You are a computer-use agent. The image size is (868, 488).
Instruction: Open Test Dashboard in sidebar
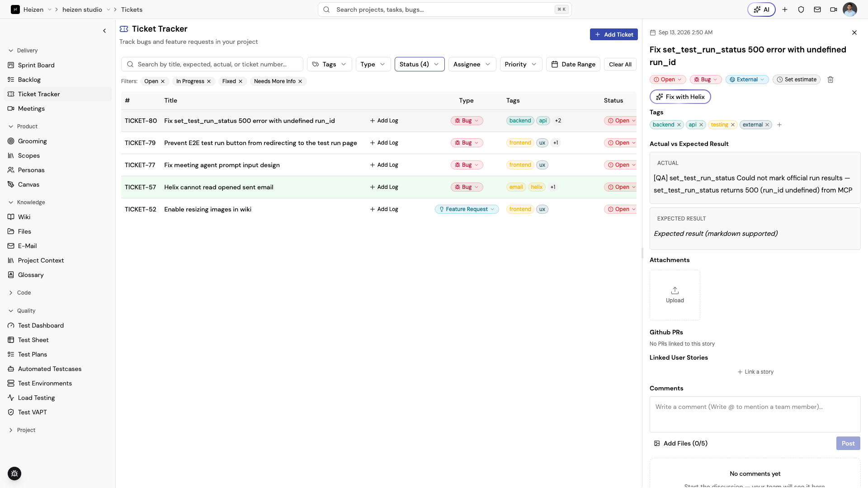tap(58, 325)
